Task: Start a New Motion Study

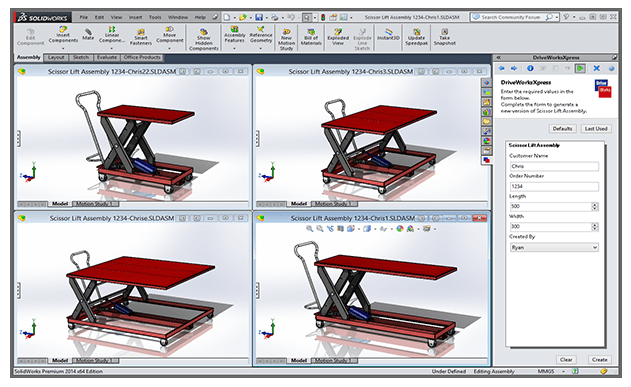Action: 286,39
